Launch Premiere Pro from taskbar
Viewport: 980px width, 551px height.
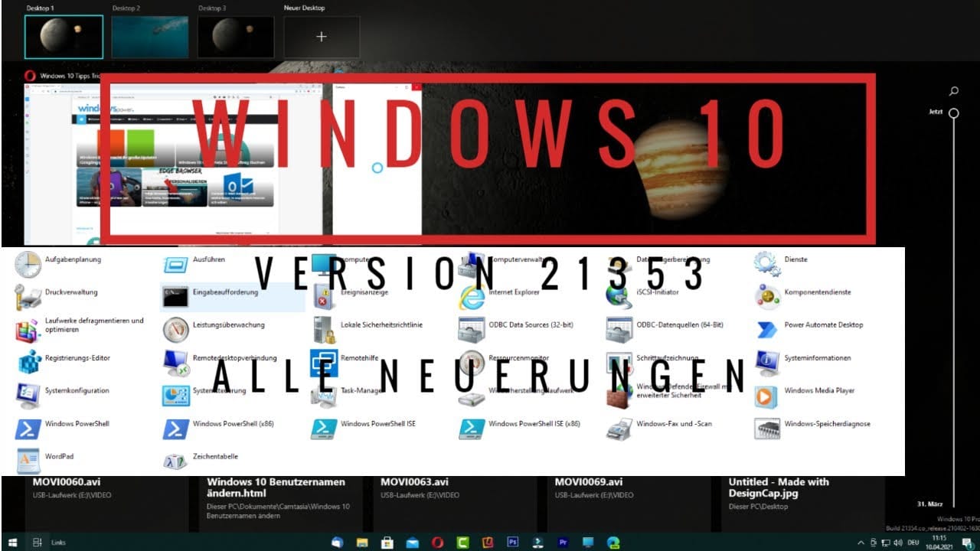click(x=563, y=542)
